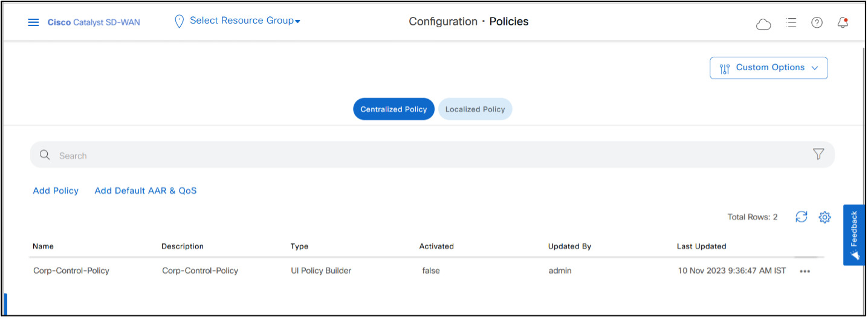Screen dimensions: 868x319
Task: Open the notifications bell
Action: tap(842, 22)
